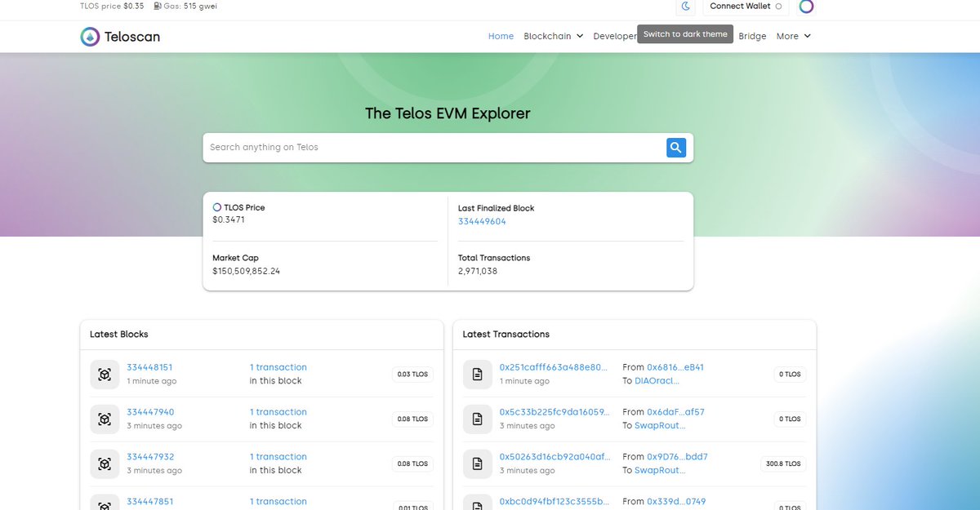Open block 334447851
This screenshot has width=980, height=510.
[x=150, y=502]
